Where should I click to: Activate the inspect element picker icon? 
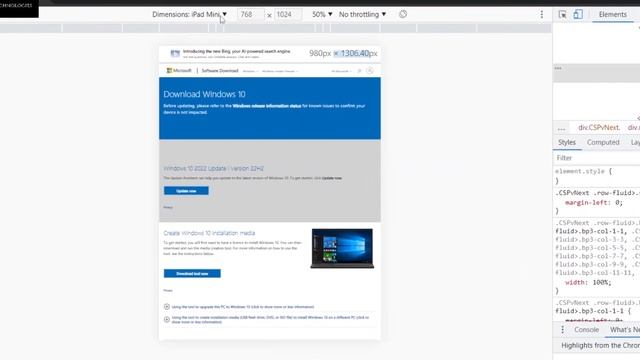pos(562,14)
